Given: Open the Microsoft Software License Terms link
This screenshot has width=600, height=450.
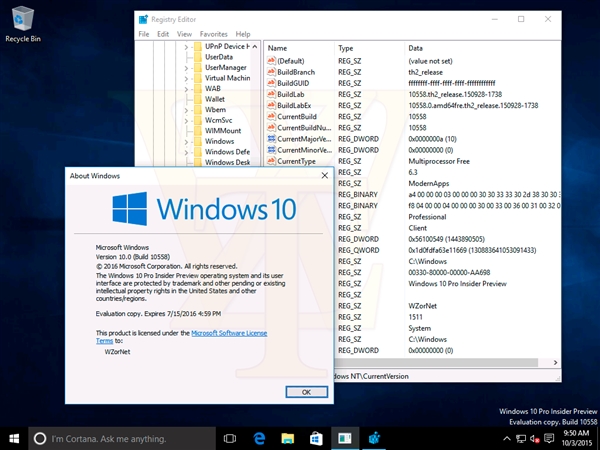Looking at the screenshot, I should click(x=230, y=331).
